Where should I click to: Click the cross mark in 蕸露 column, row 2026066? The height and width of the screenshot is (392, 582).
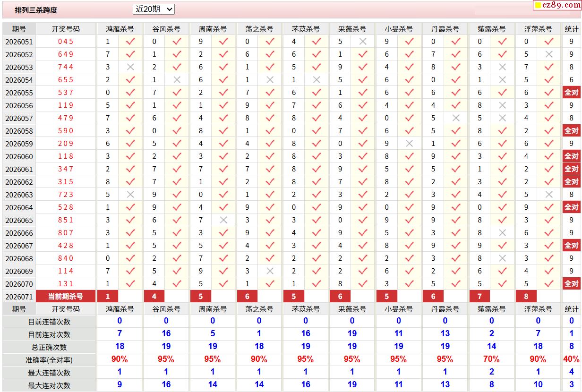tap(502, 233)
